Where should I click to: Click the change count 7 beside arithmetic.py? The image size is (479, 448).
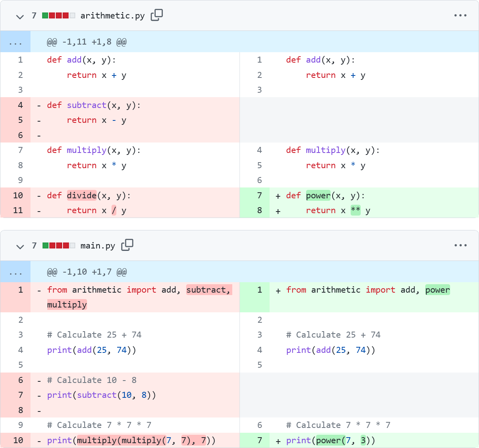click(34, 16)
